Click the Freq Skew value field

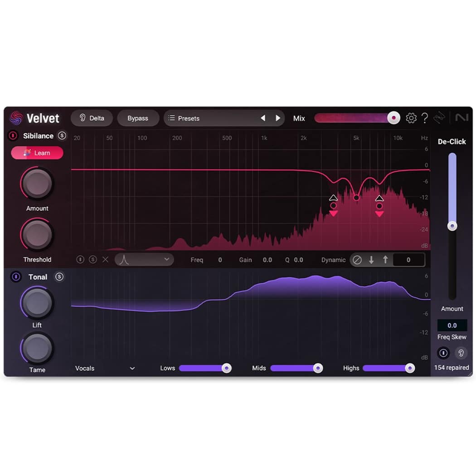pyautogui.click(x=452, y=325)
